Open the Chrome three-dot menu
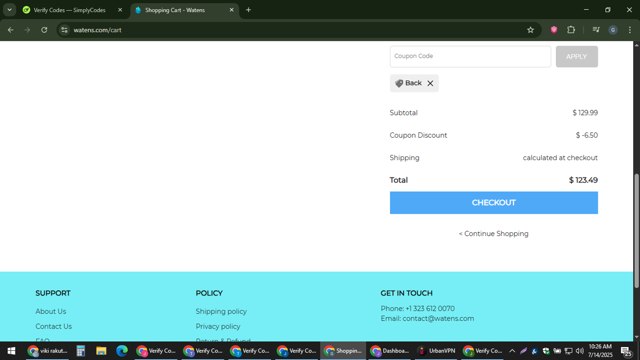 point(630,30)
